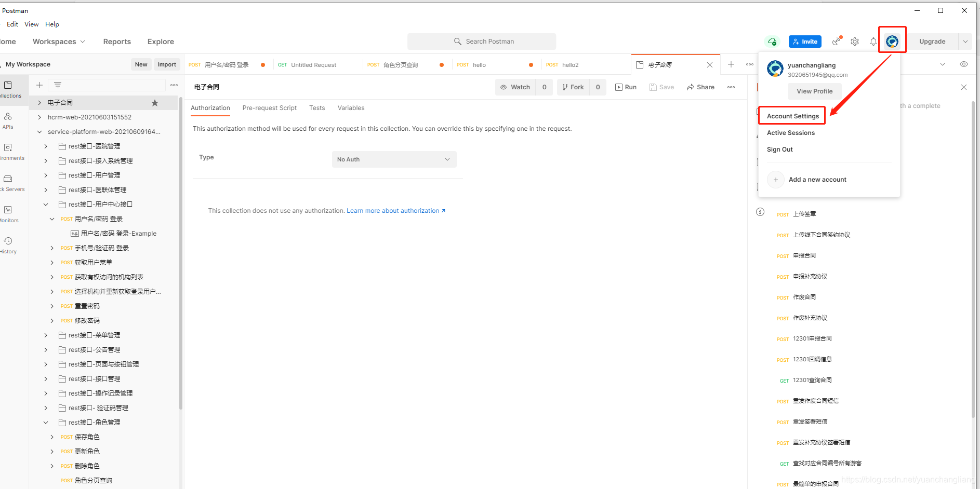This screenshot has height=489, width=980.
Task: Open the collections more options ellipsis
Action: point(174,85)
